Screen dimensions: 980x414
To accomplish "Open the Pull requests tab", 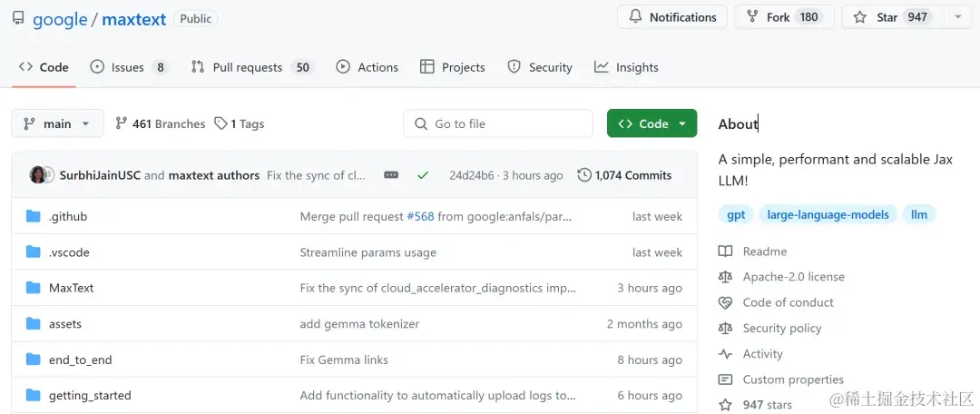I will coord(252,67).
